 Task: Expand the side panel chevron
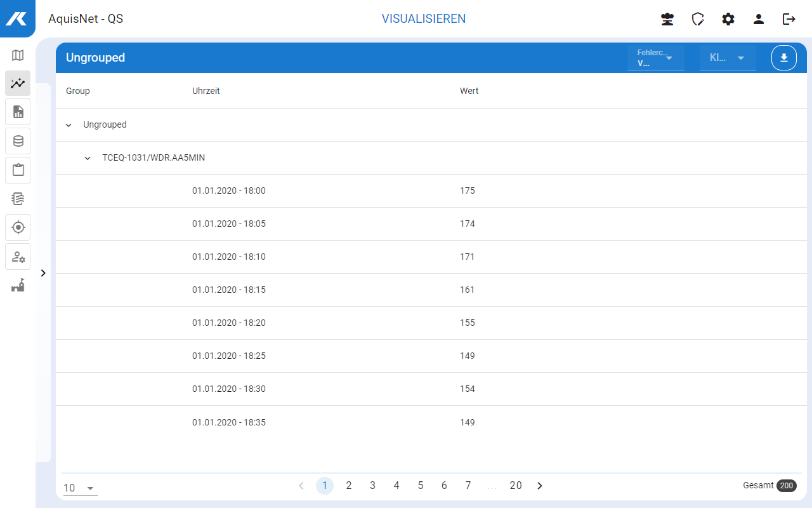[43, 273]
